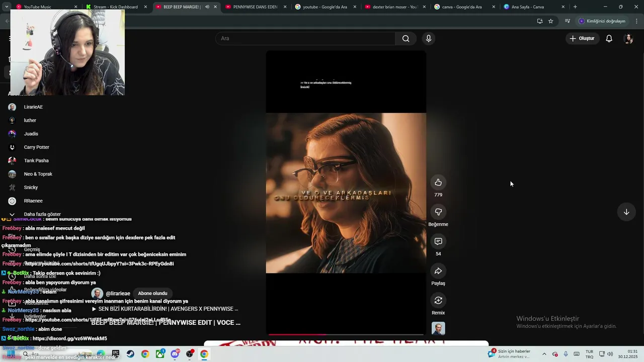Image resolution: width=644 pixels, height=362 pixels.
Task: Switch keyboard language TUR TRQ
Action: click(589, 354)
